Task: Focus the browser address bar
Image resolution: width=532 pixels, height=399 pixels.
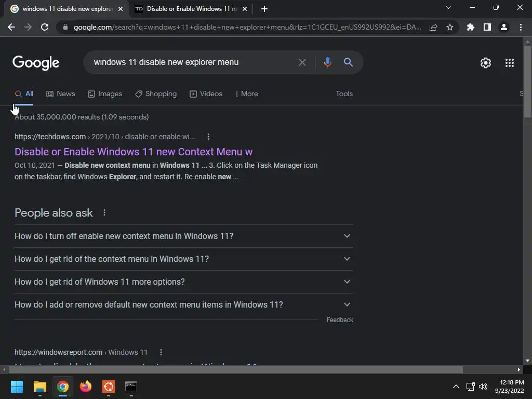Action: [247, 27]
